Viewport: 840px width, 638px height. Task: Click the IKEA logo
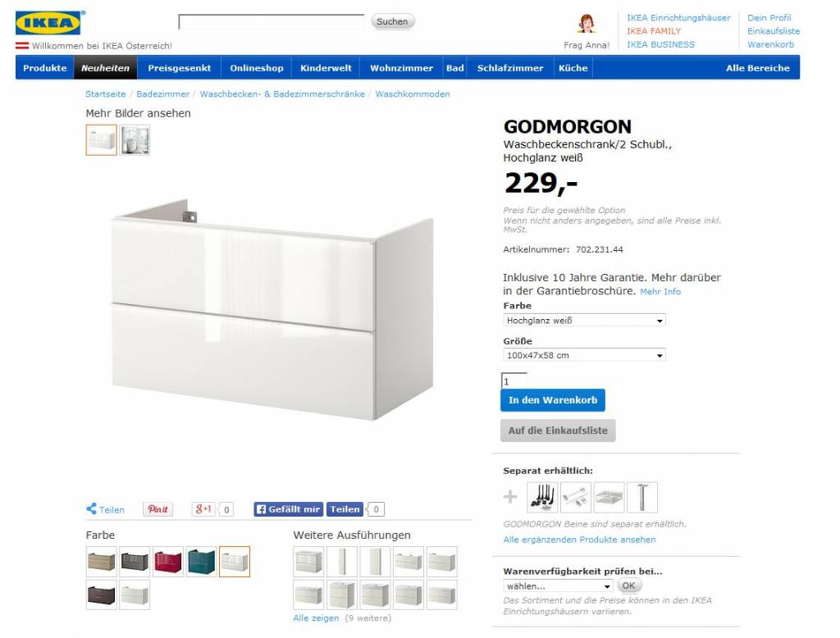click(48, 23)
